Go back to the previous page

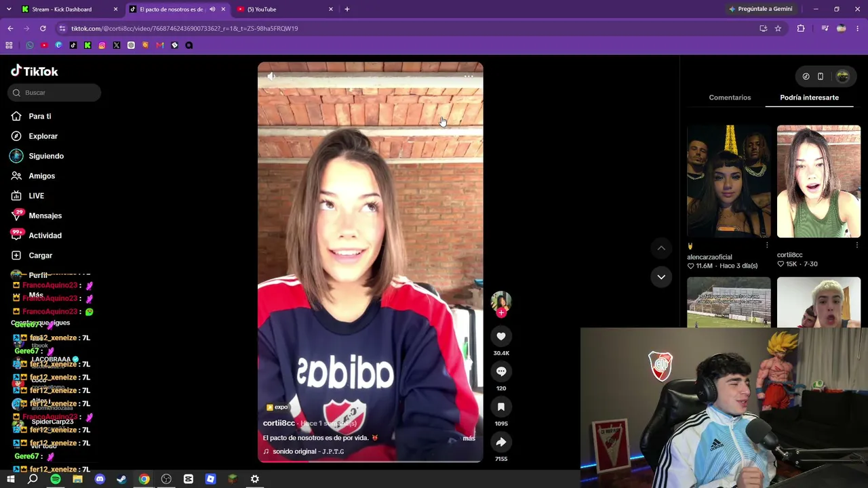click(10, 28)
